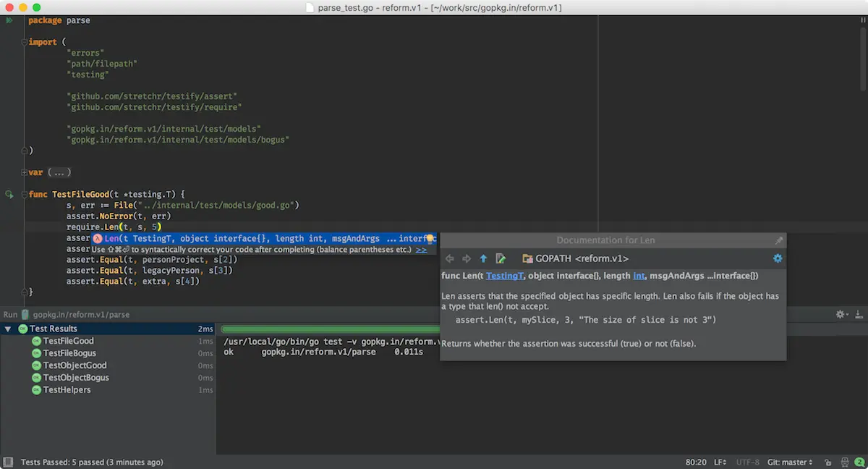
Task: Click the UTF-8 encoding selector
Action: point(748,462)
